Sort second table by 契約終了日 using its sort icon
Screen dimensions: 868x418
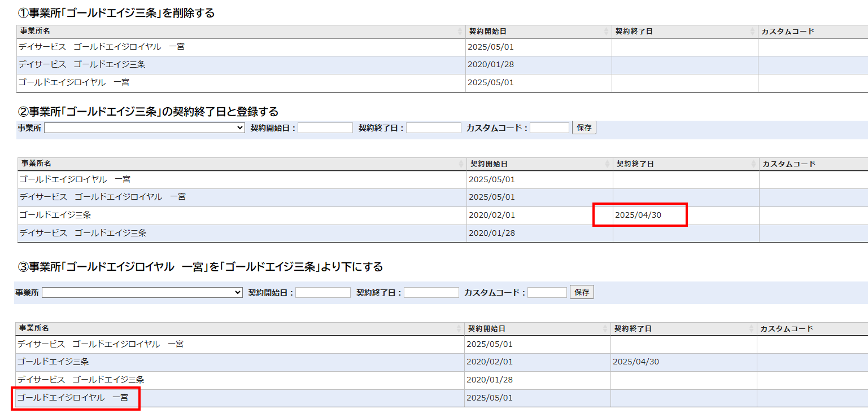pos(754,164)
